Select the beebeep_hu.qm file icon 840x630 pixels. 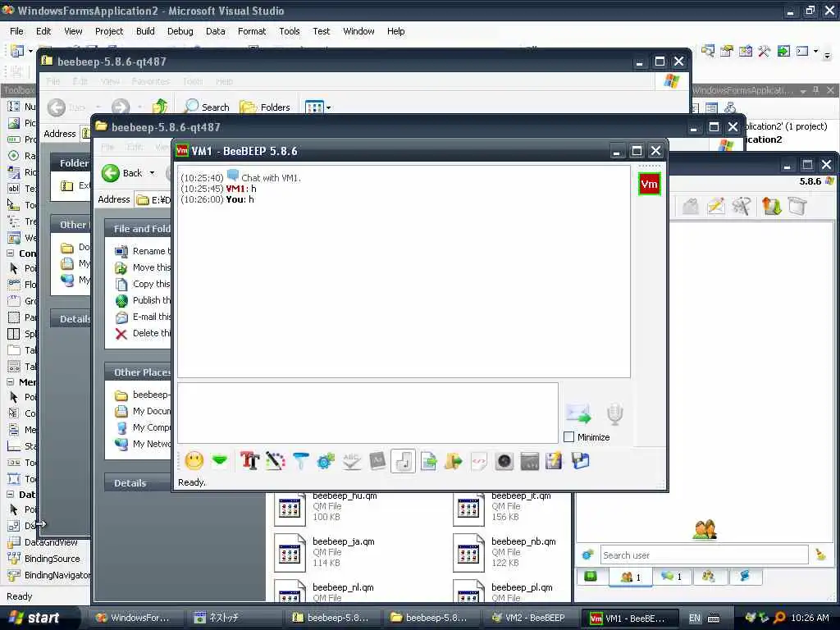(x=290, y=508)
